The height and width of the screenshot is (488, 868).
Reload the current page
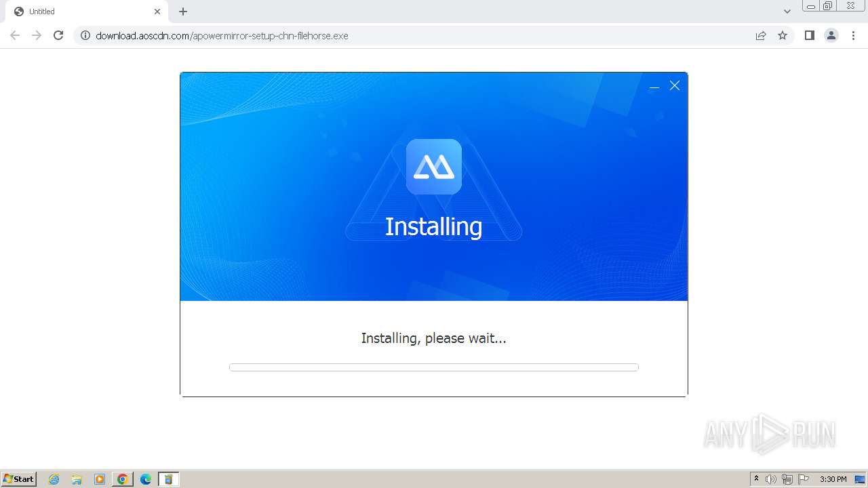(58, 35)
